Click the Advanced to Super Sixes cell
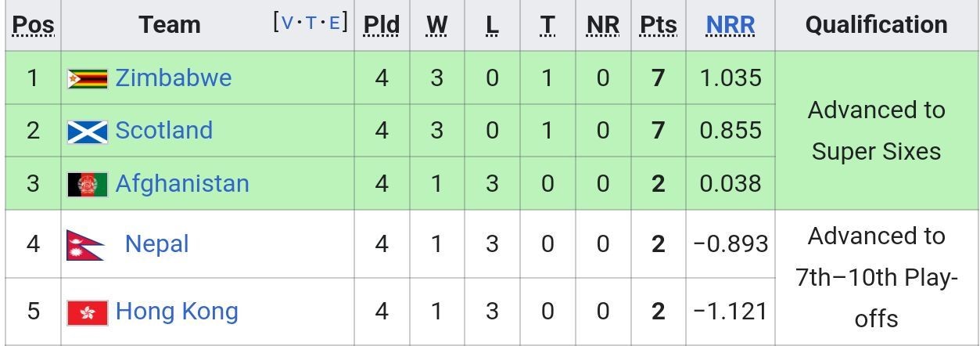980x346 pixels. [x=877, y=131]
